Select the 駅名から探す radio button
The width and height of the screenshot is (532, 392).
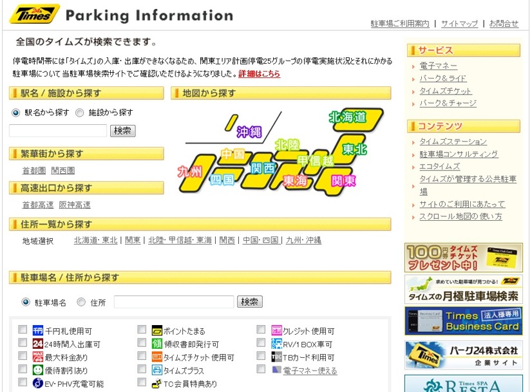(15, 113)
